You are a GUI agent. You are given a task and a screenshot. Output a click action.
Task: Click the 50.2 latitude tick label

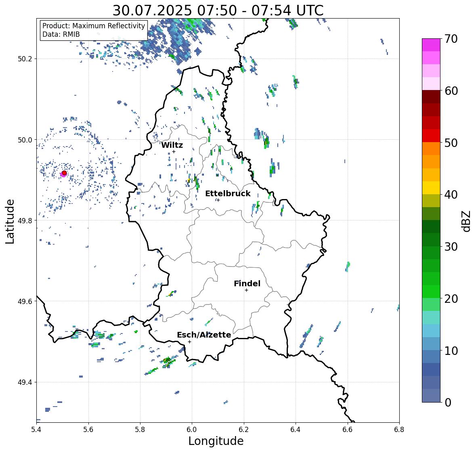click(25, 59)
